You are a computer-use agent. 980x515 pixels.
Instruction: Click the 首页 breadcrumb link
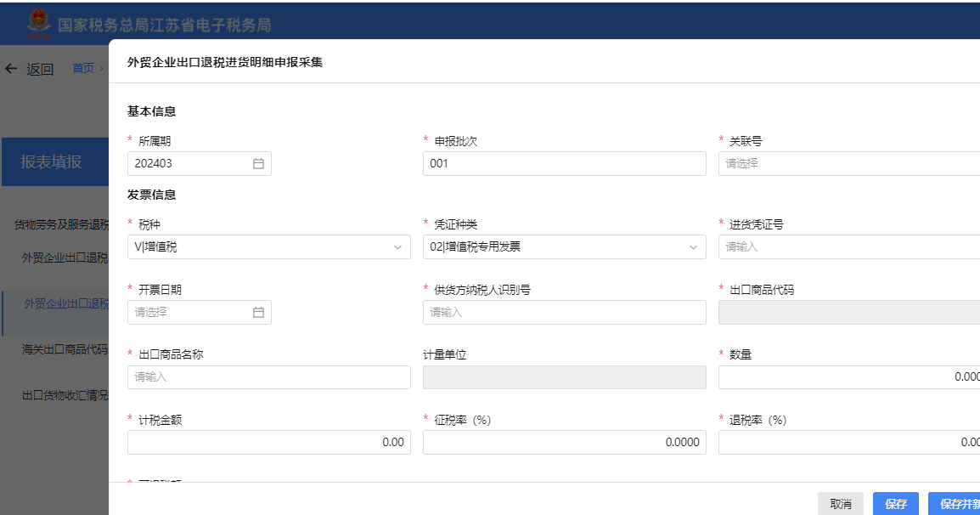tap(83, 69)
